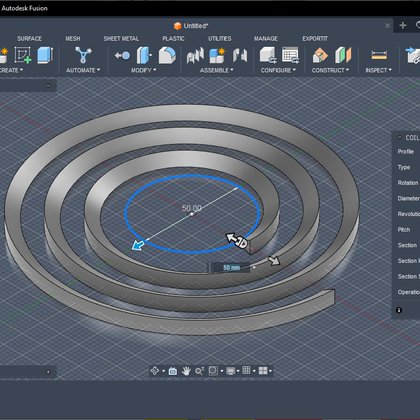Click the Configure model icon

click(x=268, y=55)
